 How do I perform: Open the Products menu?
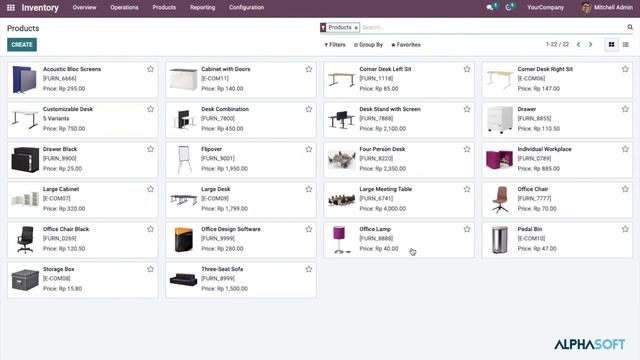164,7
